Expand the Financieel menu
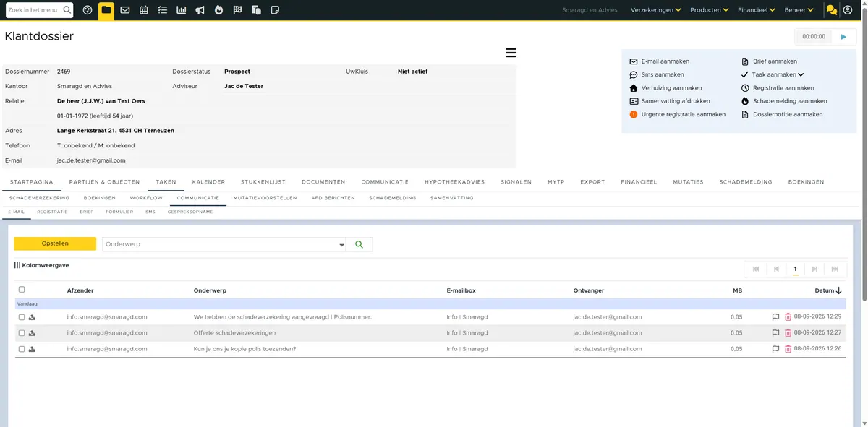 757,10
